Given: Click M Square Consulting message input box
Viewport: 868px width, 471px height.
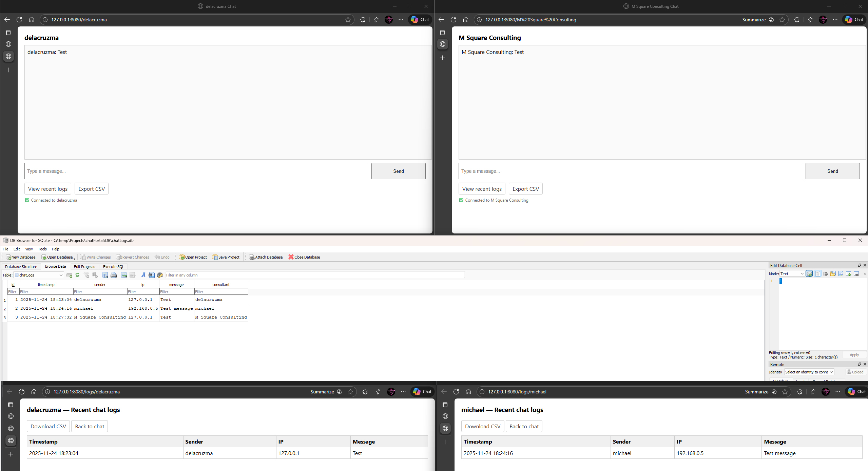Looking at the screenshot, I should (x=630, y=171).
